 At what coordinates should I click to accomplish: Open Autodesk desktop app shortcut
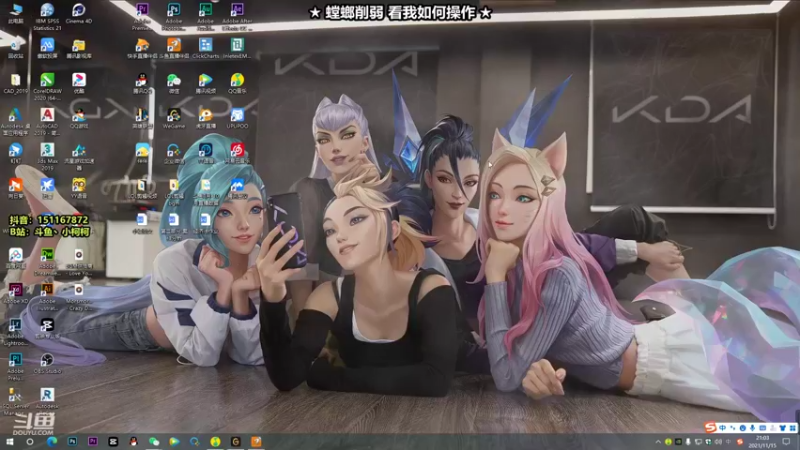(x=16, y=121)
